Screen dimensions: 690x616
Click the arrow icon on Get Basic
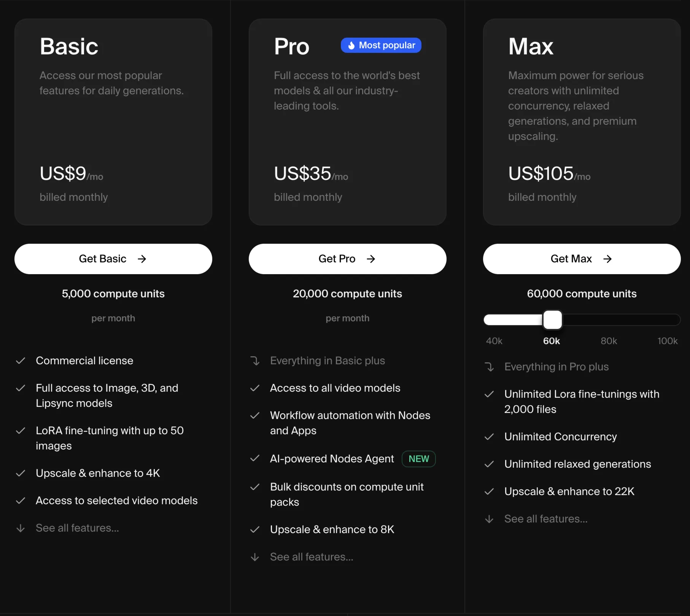142,259
